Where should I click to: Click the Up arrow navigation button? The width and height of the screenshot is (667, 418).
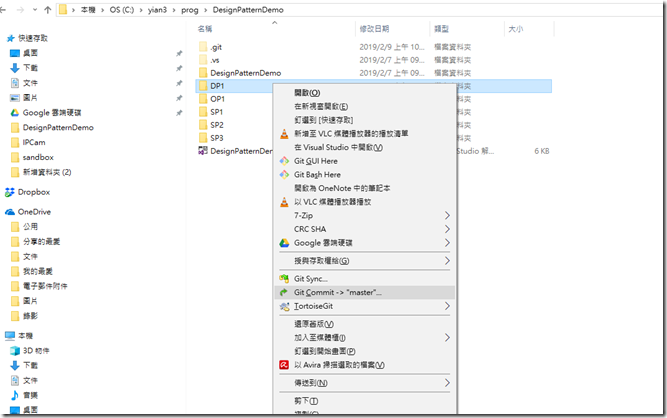pyautogui.click(x=48, y=10)
